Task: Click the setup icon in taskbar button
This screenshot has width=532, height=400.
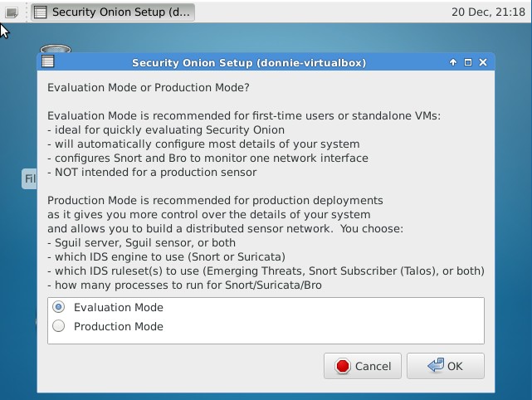Action: [41, 12]
